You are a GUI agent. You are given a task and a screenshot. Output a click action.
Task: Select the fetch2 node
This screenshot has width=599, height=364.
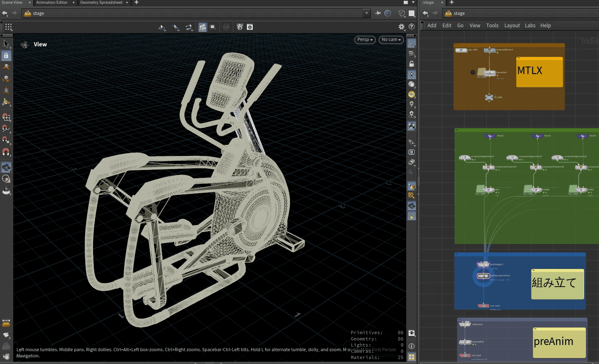pyautogui.click(x=490, y=136)
